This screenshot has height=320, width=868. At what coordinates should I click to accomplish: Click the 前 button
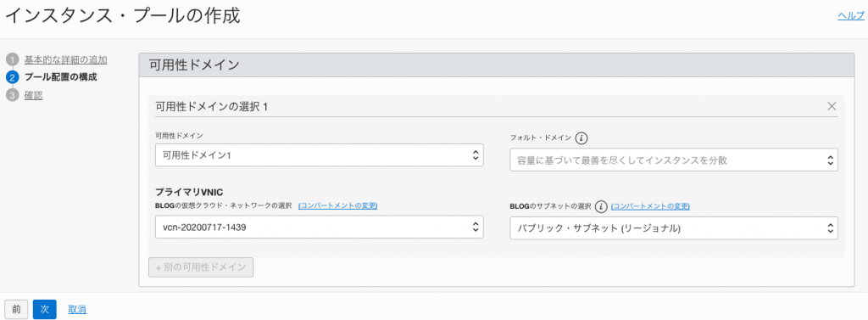(16, 309)
